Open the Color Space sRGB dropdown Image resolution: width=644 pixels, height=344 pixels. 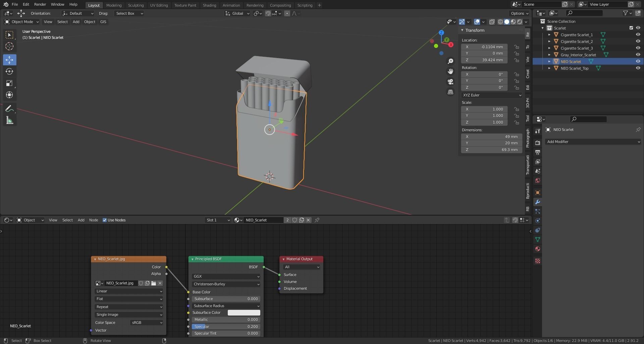click(147, 323)
